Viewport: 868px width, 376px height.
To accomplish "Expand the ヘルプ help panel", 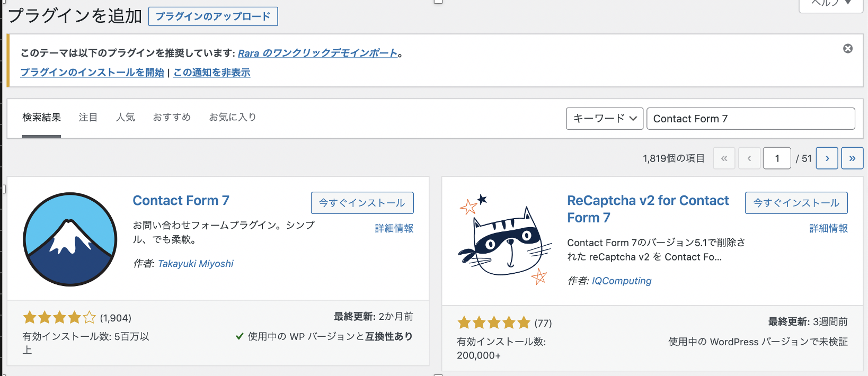I will (x=830, y=3).
